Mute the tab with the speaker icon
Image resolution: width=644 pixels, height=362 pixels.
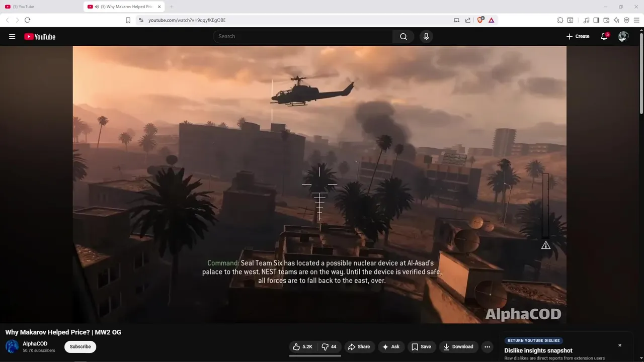coord(97,7)
